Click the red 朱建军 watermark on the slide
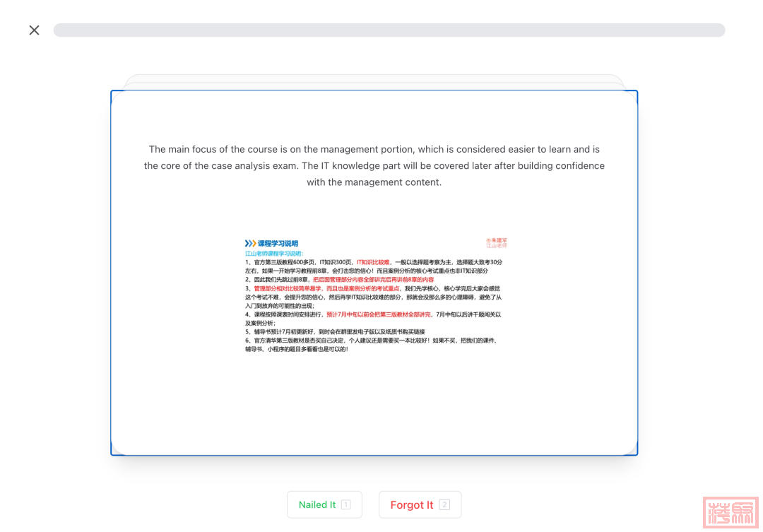The image size is (763, 532). pyautogui.click(x=497, y=242)
